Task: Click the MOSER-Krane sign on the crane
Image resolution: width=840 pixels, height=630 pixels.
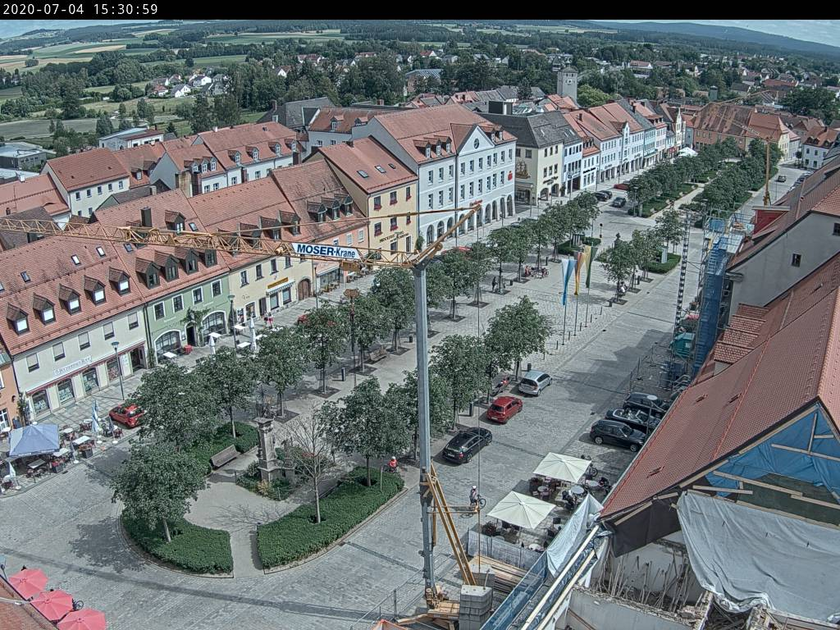Action: tap(326, 251)
